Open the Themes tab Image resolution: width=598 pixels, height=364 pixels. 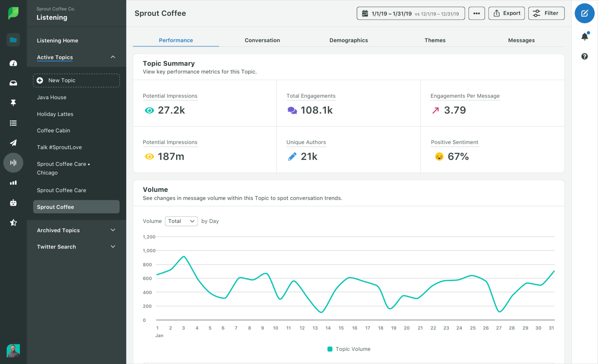click(435, 40)
